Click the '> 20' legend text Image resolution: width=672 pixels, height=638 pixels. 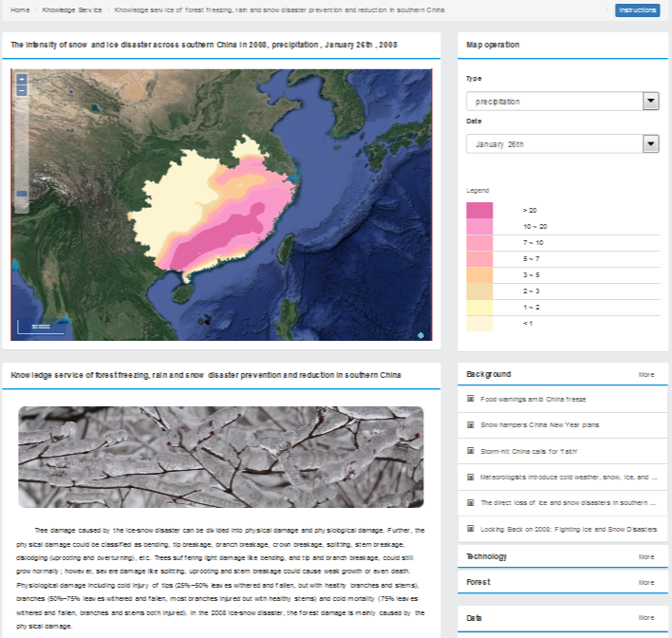click(x=530, y=211)
